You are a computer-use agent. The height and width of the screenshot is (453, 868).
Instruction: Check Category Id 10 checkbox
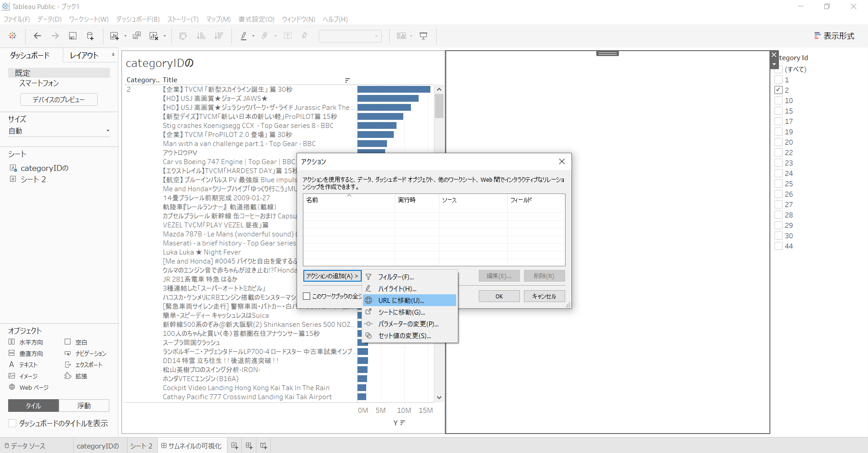(778, 100)
